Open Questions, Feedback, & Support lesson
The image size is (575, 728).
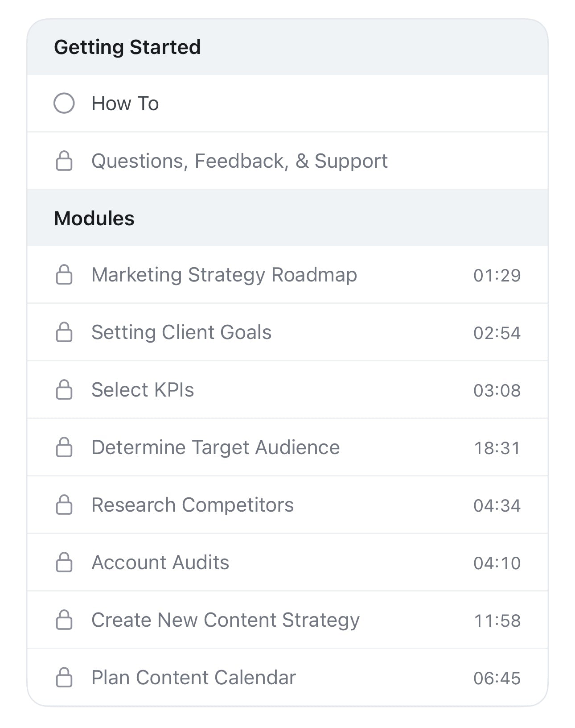tap(239, 161)
